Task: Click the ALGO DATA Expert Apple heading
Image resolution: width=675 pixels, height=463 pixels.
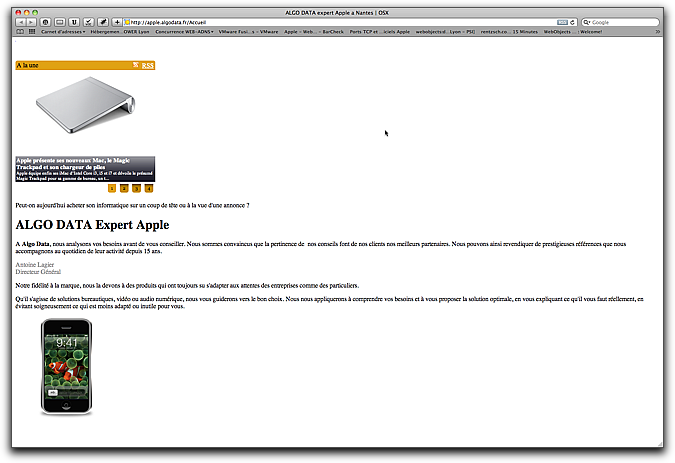Action: tap(93, 225)
